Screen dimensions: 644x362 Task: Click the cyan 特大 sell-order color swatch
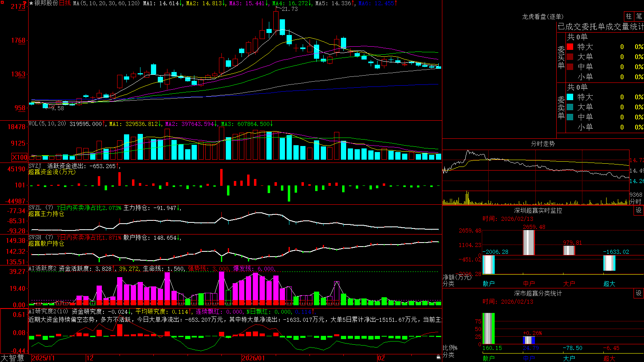click(x=570, y=97)
